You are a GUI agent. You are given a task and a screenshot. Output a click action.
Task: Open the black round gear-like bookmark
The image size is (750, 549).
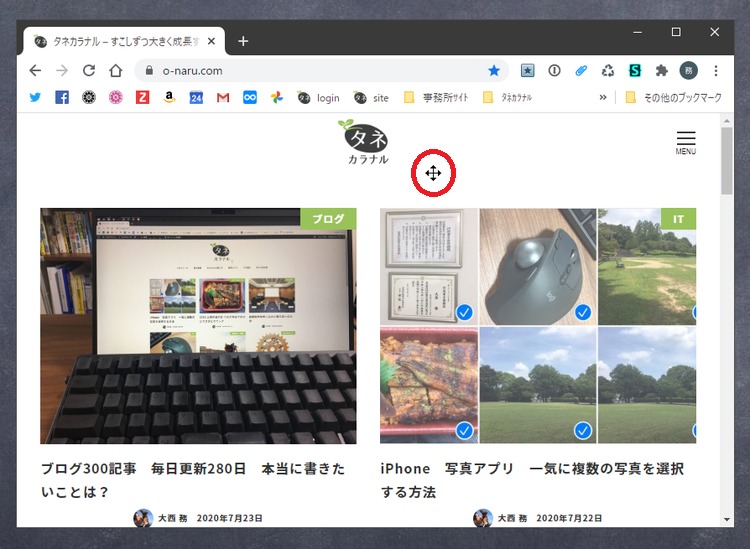click(x=89, y=98)
